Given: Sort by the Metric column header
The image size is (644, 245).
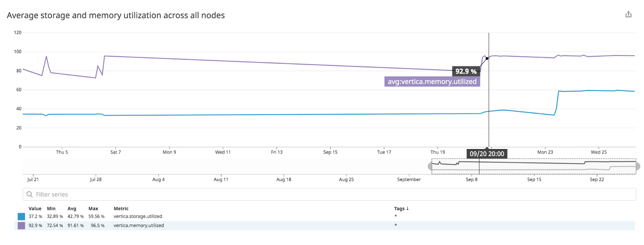Looking at the screenshot, I should pyautogui.click(x=121, y=209).
